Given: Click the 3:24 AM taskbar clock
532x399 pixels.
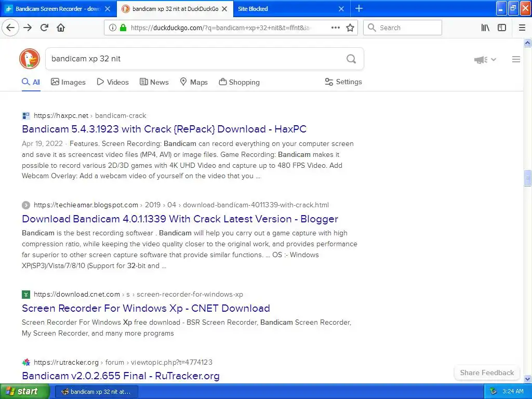Looking at the screenshot, I should tap(513, 391).
